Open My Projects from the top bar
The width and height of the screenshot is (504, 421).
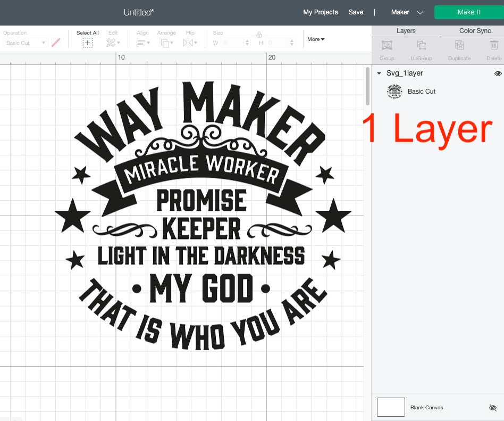click(x=320, y=12)
